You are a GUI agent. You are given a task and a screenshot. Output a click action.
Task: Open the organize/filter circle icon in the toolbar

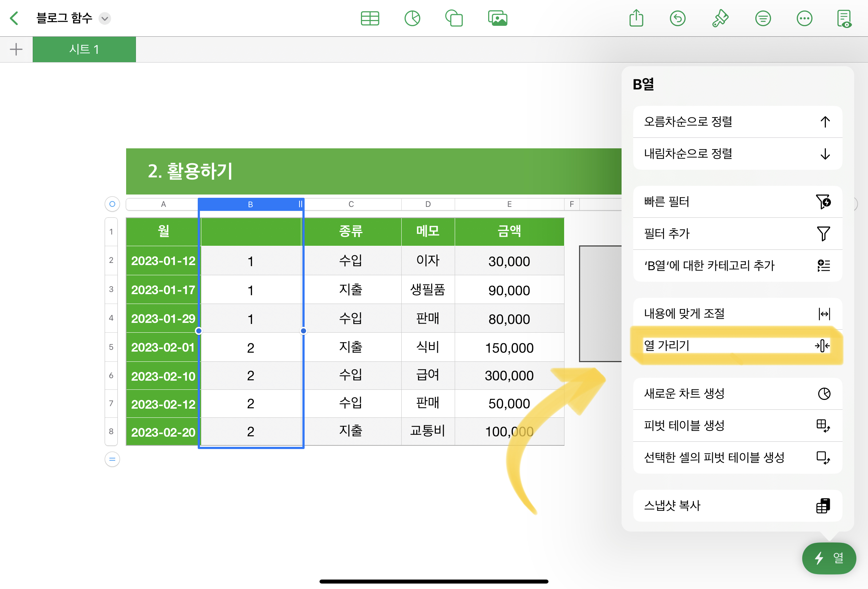pyautogui.click(x=763, y=18)
